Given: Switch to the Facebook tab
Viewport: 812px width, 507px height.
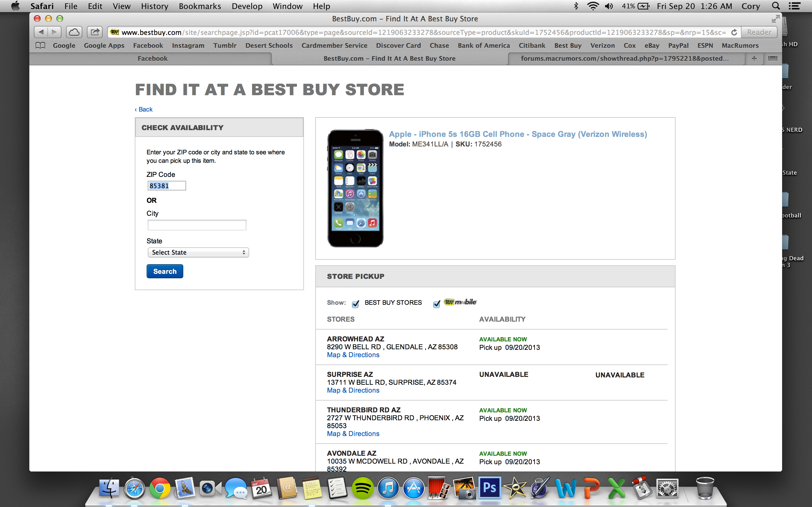Looking at the screenshot, I should [x=152, y=58].
